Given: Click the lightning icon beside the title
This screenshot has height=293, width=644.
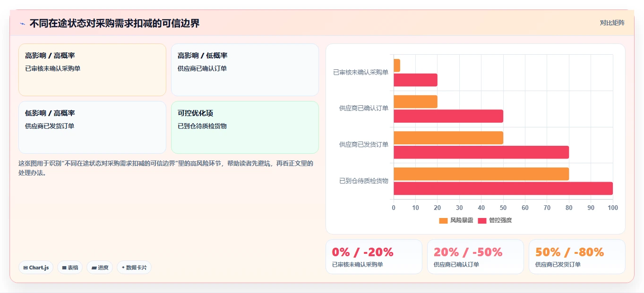Looking at the screenshot, I should (22, 24).
